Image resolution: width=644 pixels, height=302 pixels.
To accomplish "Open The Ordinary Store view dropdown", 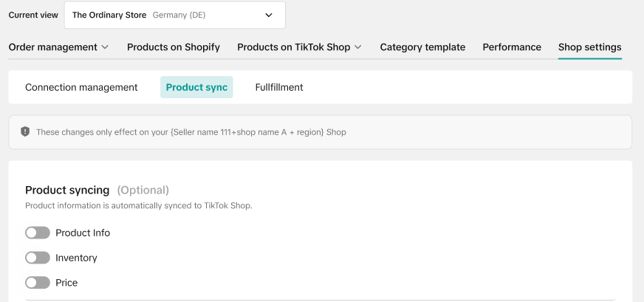I will pyautogui.click(x=174, y=16).
